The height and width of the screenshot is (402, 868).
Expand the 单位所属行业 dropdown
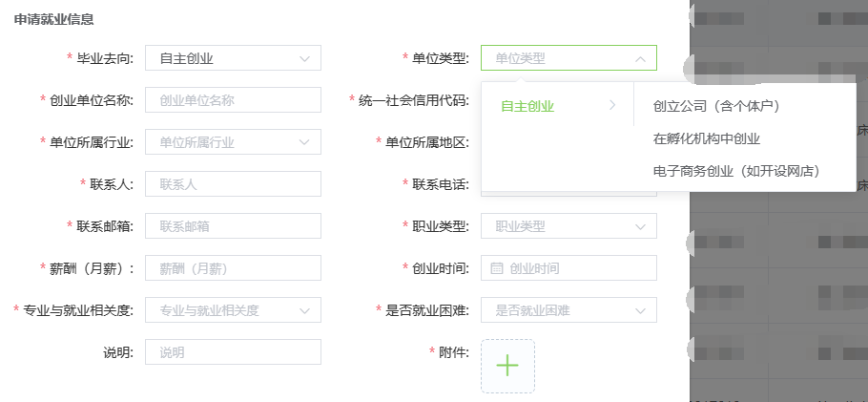coord(233,142)
